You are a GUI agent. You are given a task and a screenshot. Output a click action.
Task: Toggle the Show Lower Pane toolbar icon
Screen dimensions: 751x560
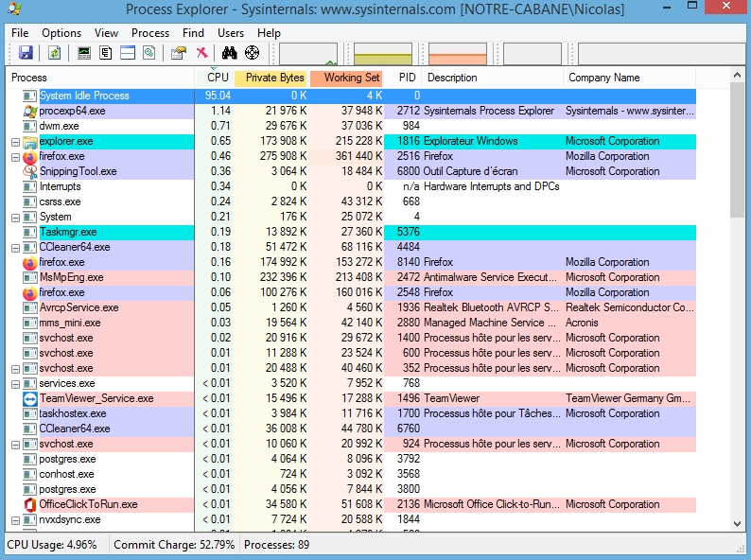click(x=128, y=53)
